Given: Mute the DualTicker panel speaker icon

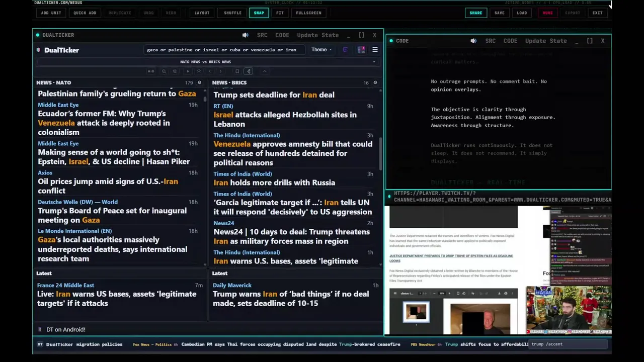Looking at the screenshot, I should point(245,35).
